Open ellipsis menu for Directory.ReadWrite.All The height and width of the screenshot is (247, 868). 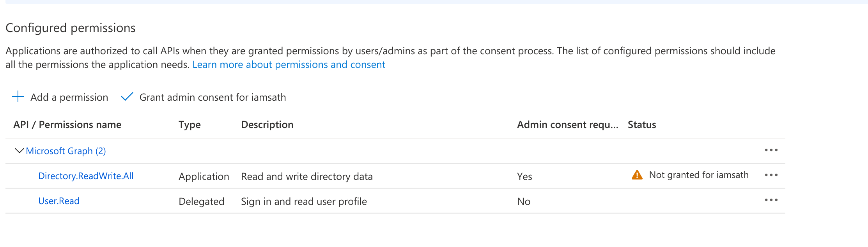(771, 175)
